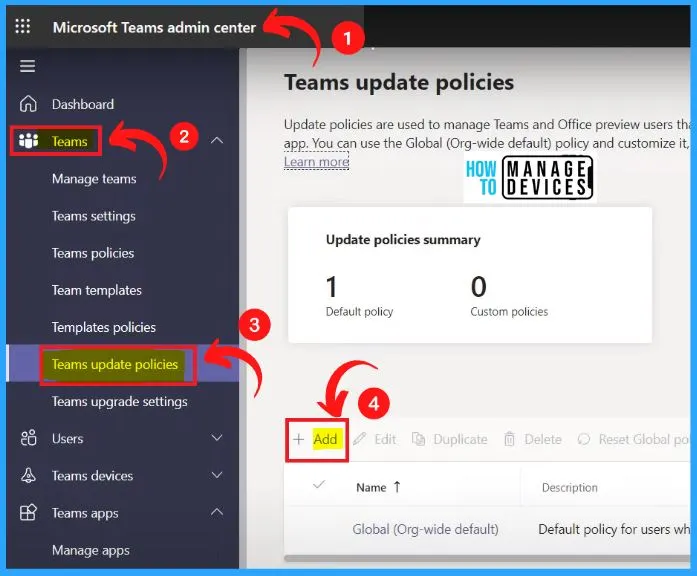Viewport: 697px width, 576px height.
Task: Click the Delete button label
Action: [543, 439]
